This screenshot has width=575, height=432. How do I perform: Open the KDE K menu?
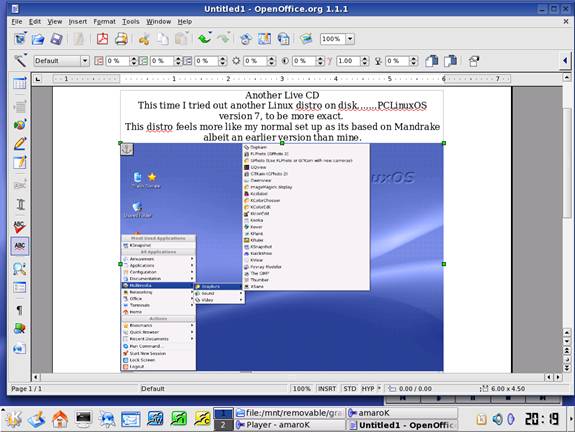pyautogui.click(x=13, y=418)
